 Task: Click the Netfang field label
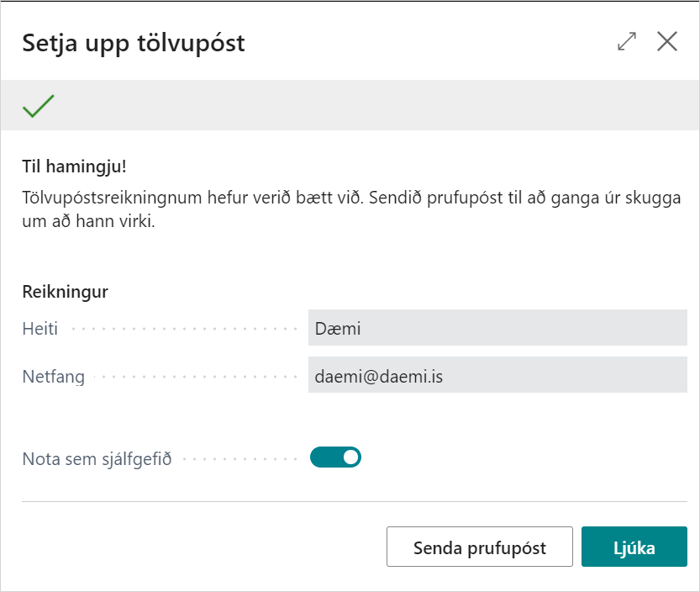54,377
